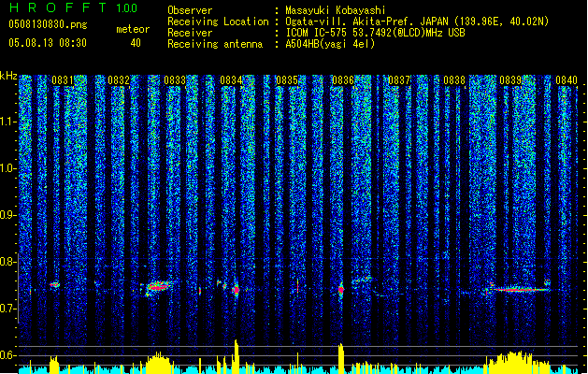
Task: Click the date stamp 05.08.13 08:30
Action: coord(48,43)
